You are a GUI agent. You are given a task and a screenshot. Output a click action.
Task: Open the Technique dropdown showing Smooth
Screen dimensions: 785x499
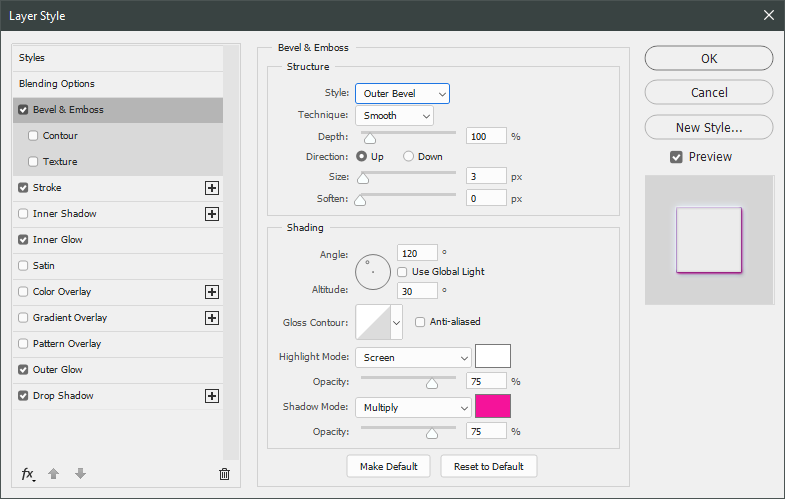tap(394, 115)
